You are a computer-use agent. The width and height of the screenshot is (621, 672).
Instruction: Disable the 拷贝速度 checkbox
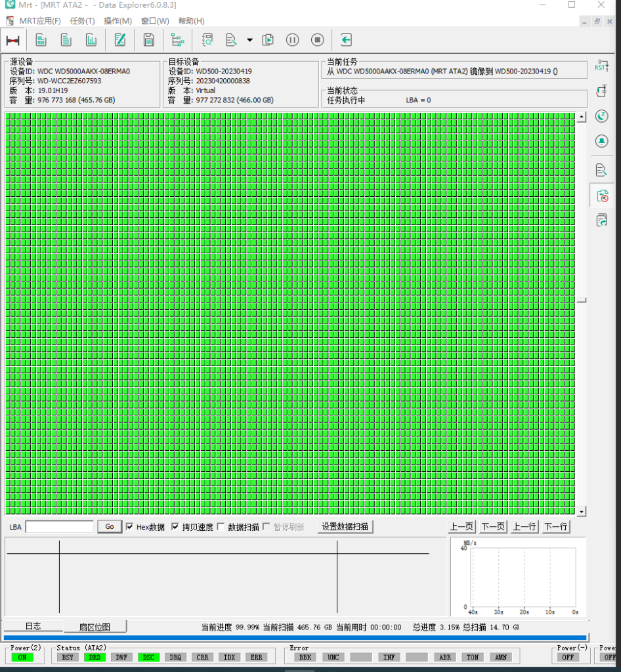[x=175, y=527]
